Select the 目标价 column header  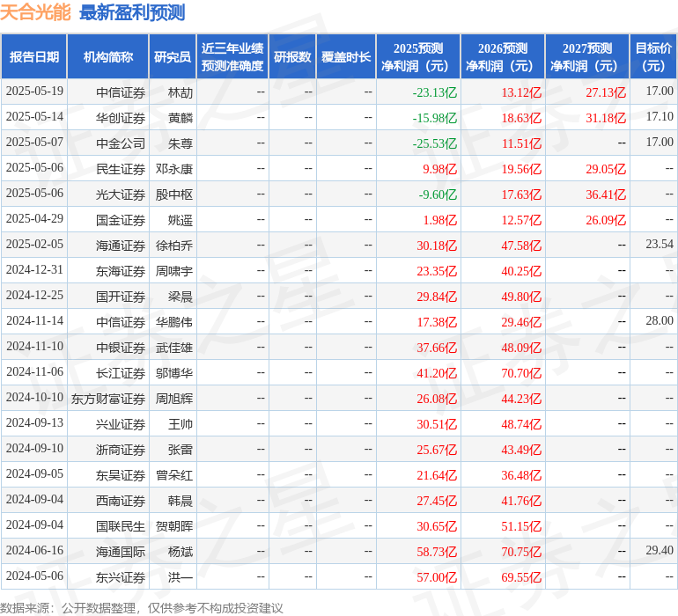(653, 57)
